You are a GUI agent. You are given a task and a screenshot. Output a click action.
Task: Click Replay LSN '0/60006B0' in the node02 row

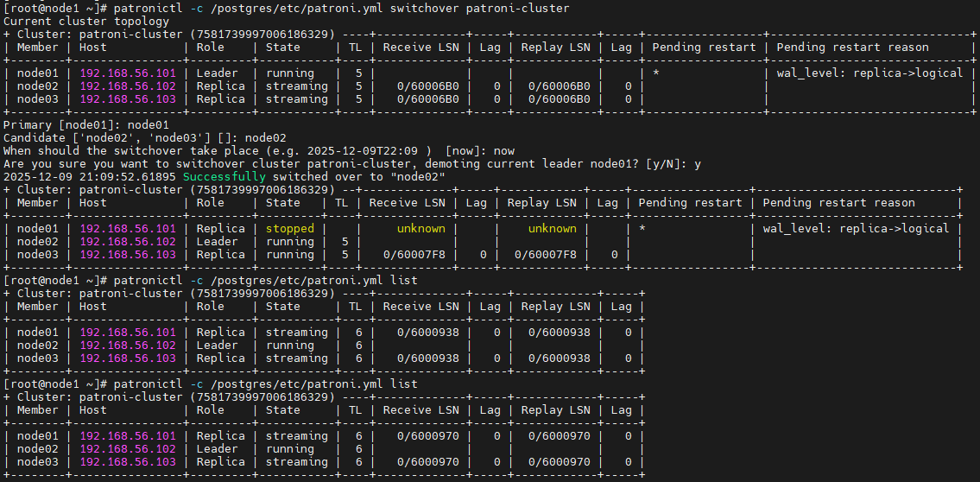click(559, 86)
